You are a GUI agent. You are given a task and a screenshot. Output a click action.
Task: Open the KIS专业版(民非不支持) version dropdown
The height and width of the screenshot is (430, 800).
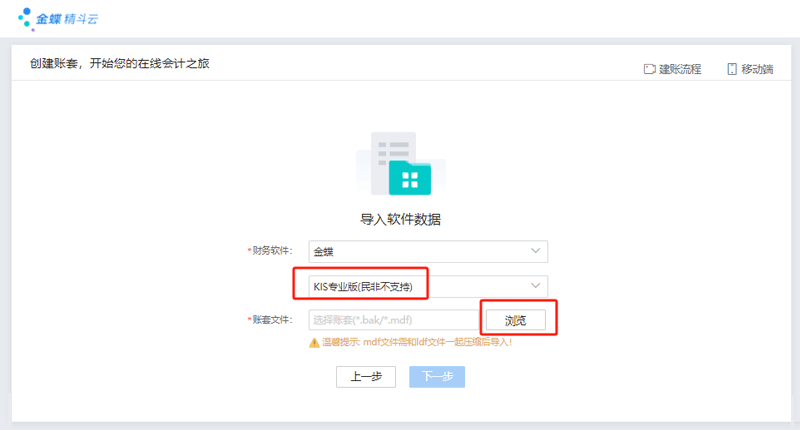pyautogui.click(x=428, y=286)
